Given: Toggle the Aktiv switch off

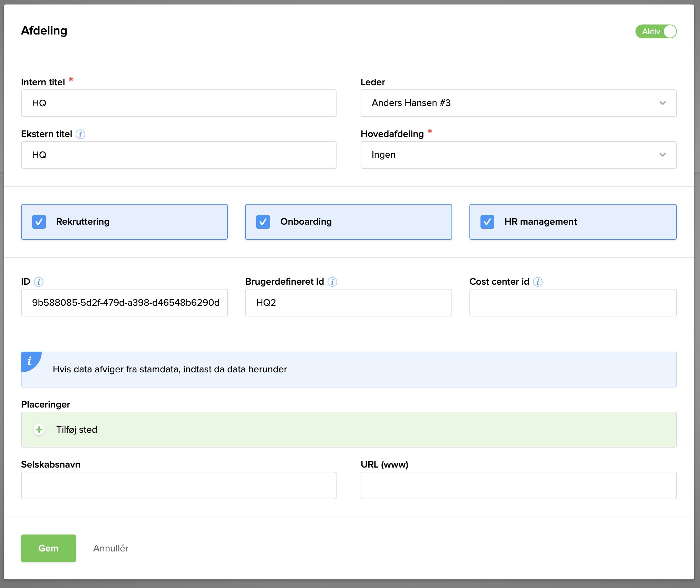Looking at the screenshot, I should click(x=656, y=31).
